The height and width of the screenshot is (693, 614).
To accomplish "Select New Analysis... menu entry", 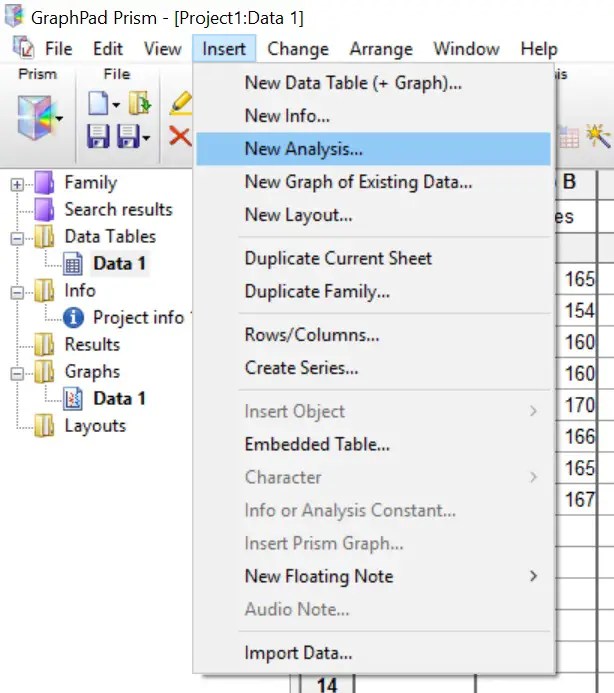I will tap(374, 149).
